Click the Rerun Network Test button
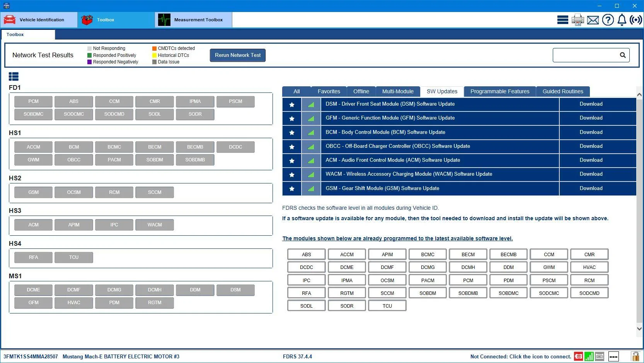Screen dimensions: 644x363 (x=238, y=55)
